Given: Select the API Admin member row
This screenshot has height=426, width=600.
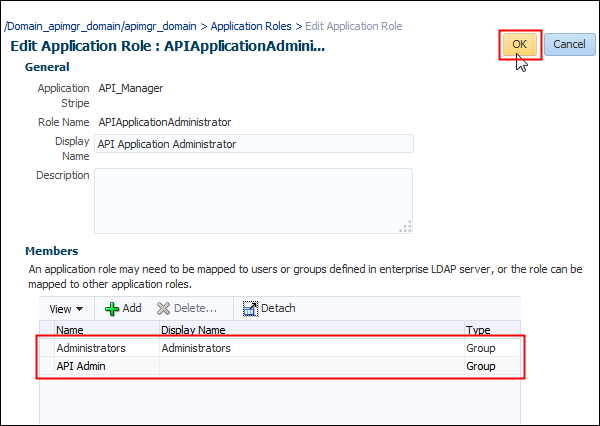Looking at the screenshot, I should pyautogui.click(x=280, y=366).
